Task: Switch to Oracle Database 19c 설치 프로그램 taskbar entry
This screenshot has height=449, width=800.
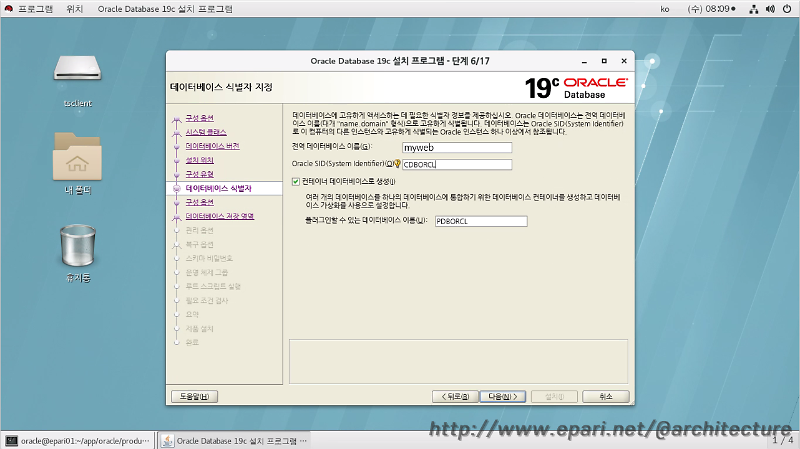Action: click(235, 441)
